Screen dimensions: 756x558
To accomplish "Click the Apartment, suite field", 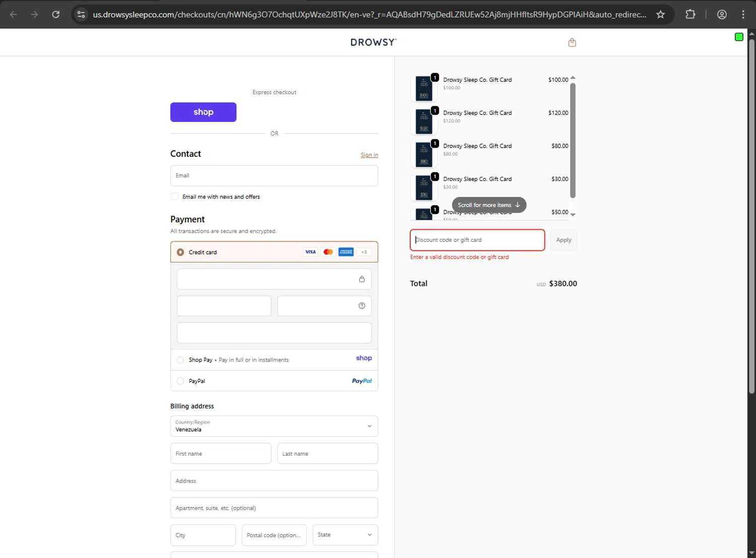I will pos(274,508).
